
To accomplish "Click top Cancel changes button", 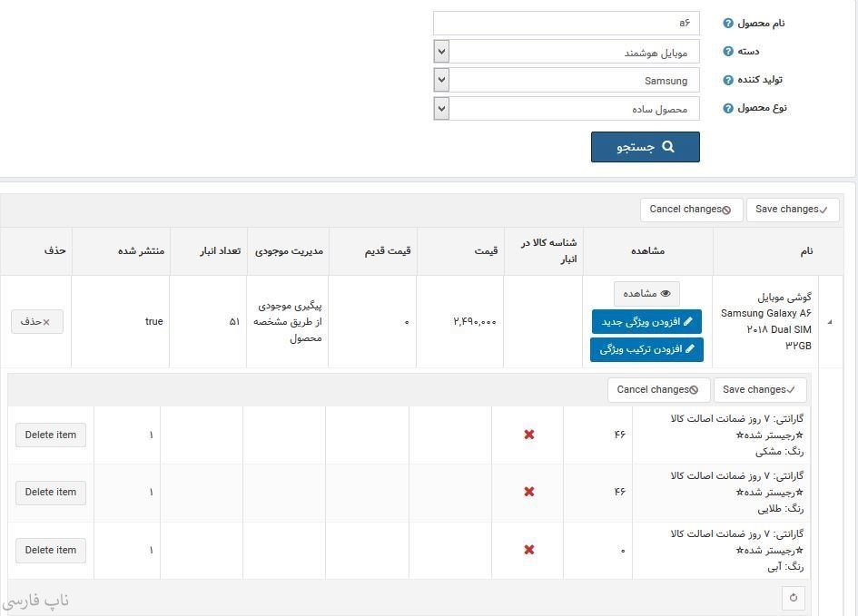I will [690, 210].
